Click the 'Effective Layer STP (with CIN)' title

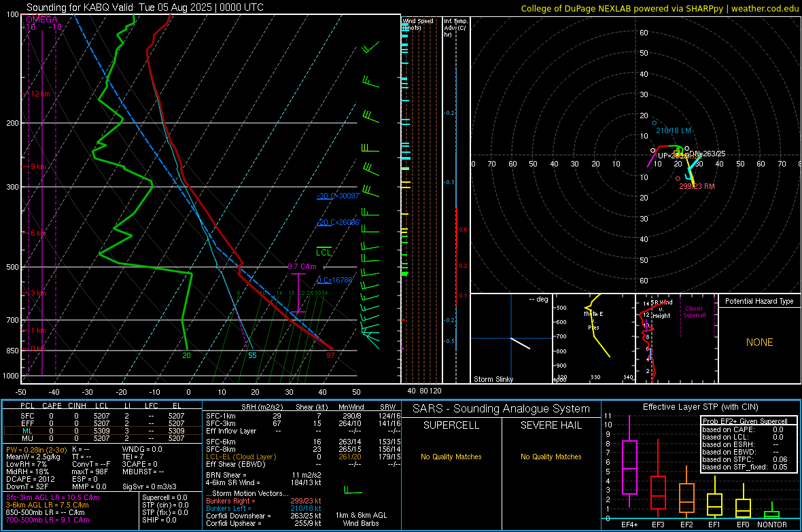pos(700,407)
